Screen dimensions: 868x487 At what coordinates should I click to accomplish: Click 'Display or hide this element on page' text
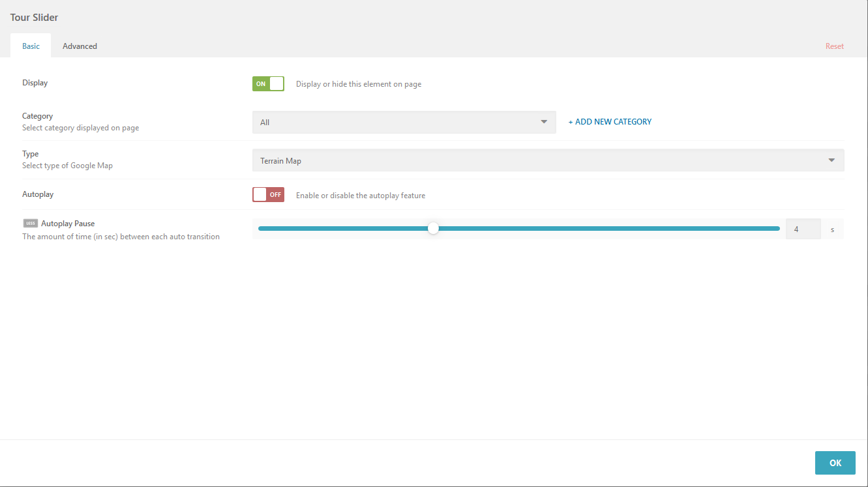tap(359, 84)
